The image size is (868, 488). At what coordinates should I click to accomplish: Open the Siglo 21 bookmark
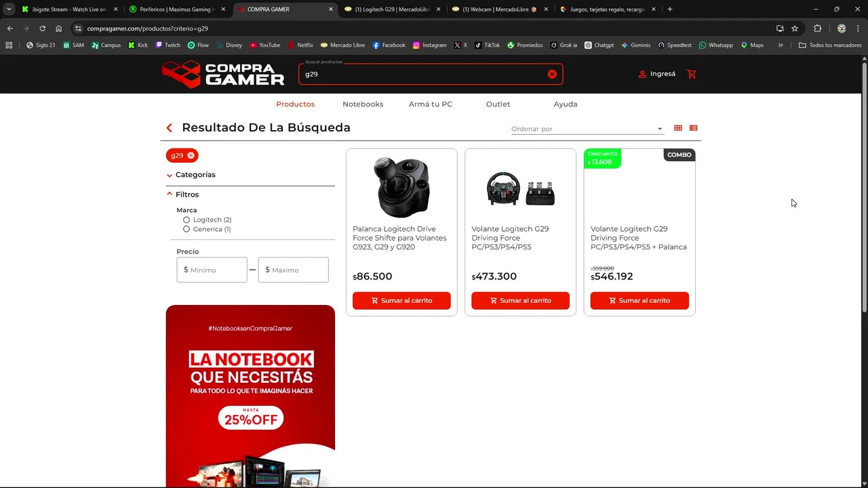[x=41, y=45]
